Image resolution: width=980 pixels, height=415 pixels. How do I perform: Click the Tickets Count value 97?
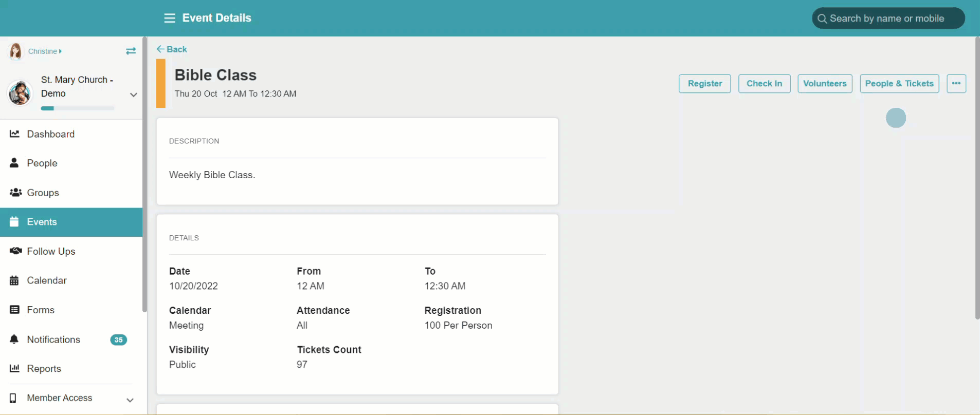pos(302,365)
